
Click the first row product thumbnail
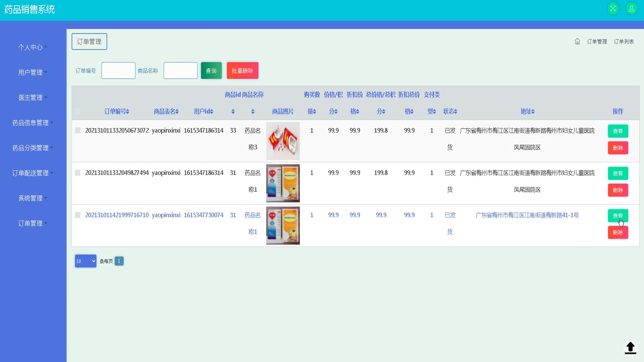click(x=283, y=141)
